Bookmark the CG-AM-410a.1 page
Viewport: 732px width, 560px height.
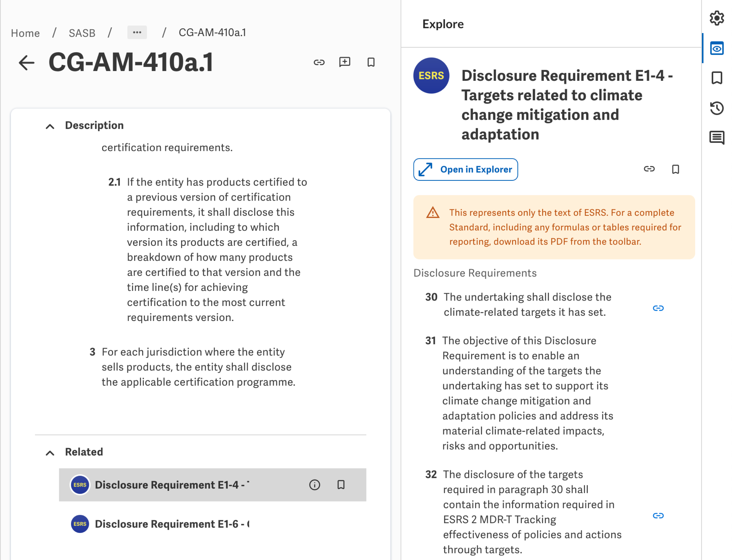(371, 62)
